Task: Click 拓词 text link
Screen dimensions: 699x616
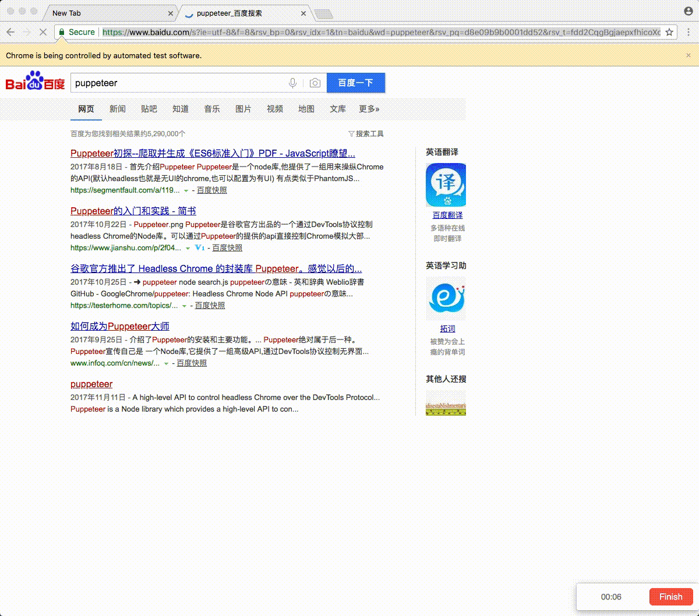Action: (x=447, y=329)
